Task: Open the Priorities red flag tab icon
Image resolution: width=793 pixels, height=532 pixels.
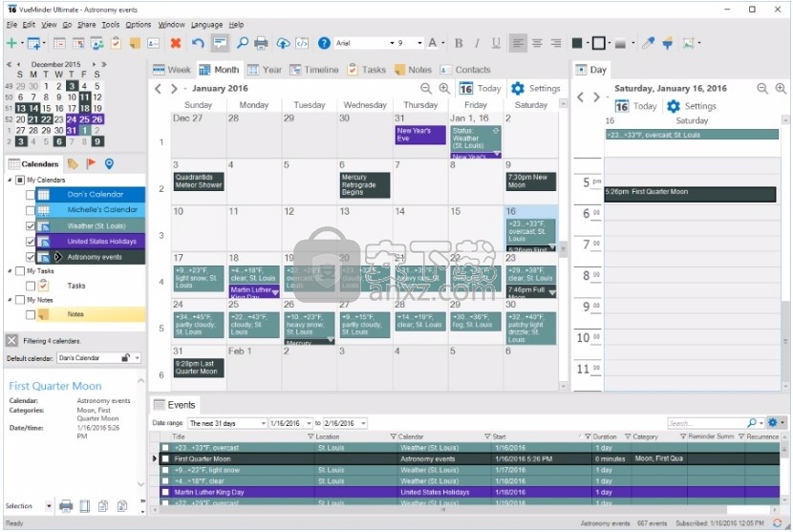Action: (x=91, y=163)
